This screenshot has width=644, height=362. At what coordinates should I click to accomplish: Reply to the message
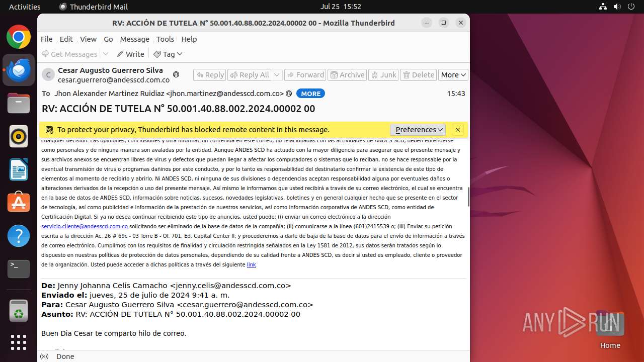(x=210, y=75)
